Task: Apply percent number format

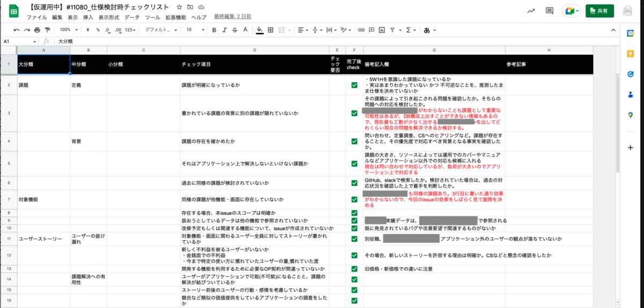Action: (98, 30)
